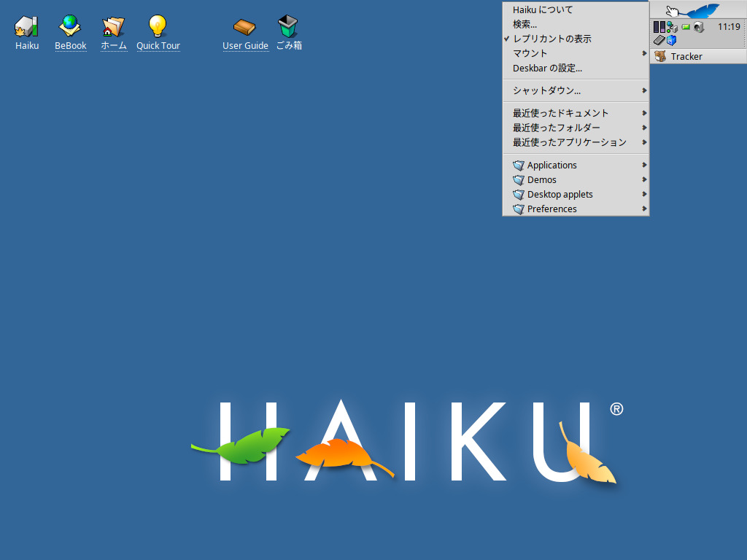Choose Deskbar の設定... from menu
The height and width of the screenshot is (560, 747).
point(547,68)
